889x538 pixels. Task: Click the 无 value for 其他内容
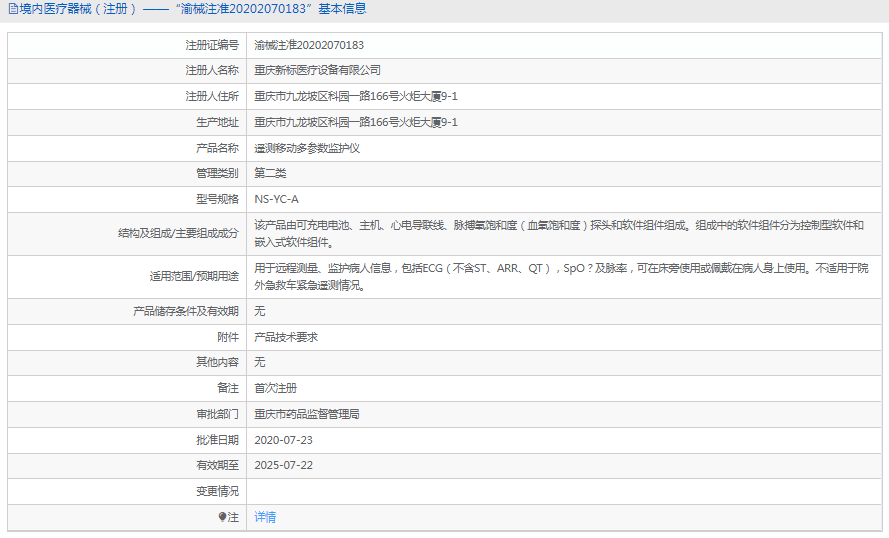pos(260,362)
